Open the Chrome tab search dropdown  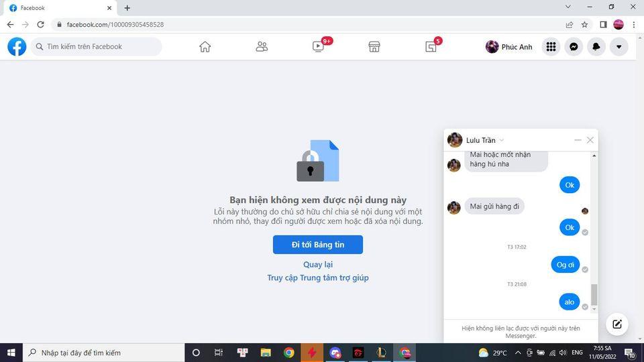tap(568, 7)
